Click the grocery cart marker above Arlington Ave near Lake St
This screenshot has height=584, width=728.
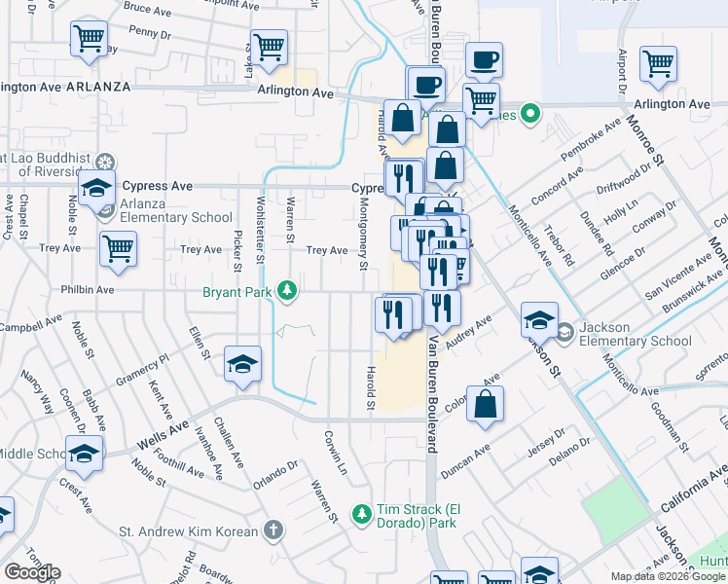[x=269, y=49]
